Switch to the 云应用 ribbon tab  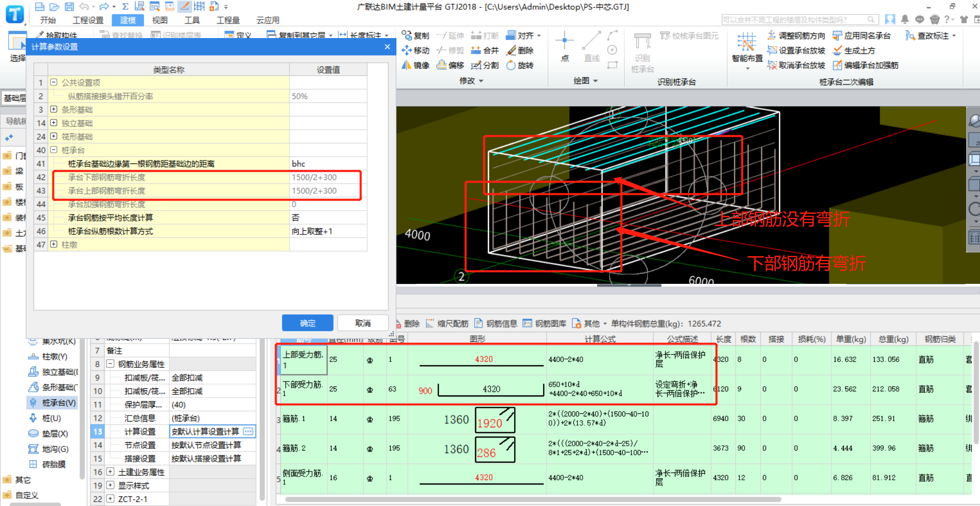[268, 20]
